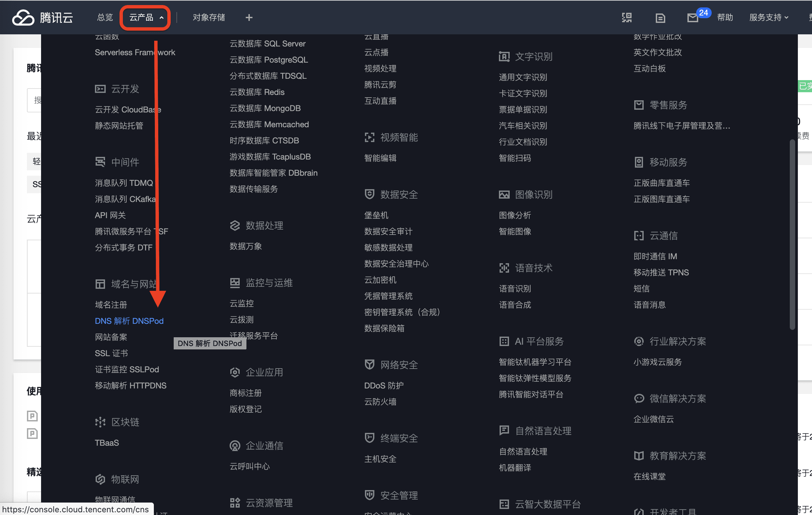Open the document/ticket icon in top bar
The width and height of the screenshot is (812, 515).
tap(660, 18)
